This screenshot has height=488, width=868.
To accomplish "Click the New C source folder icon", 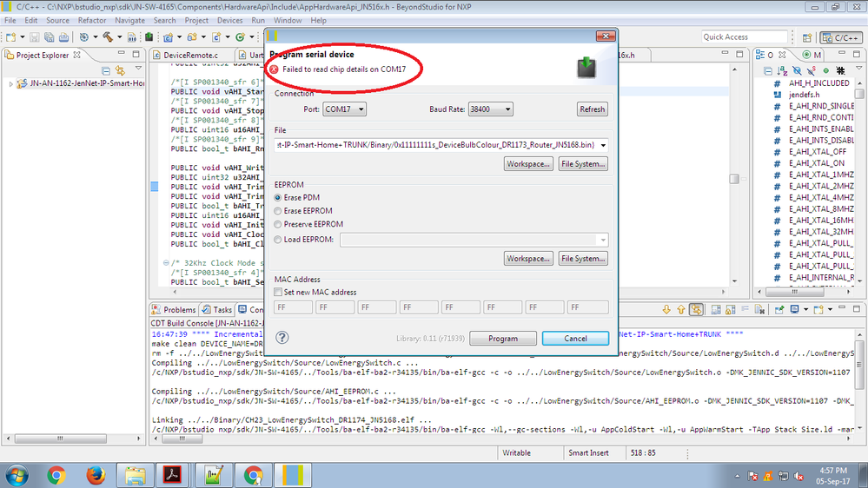I will (192, 37).
